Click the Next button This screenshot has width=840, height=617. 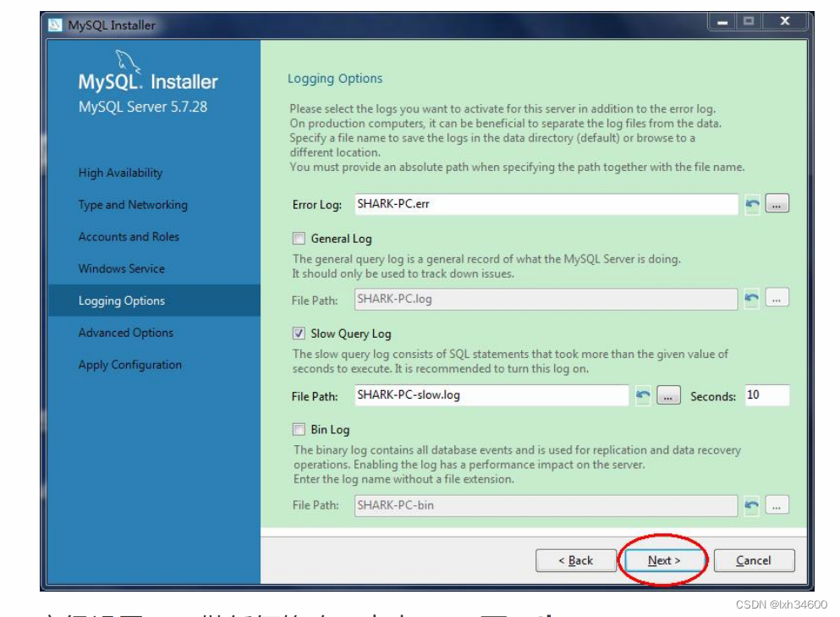pos(663,560)
